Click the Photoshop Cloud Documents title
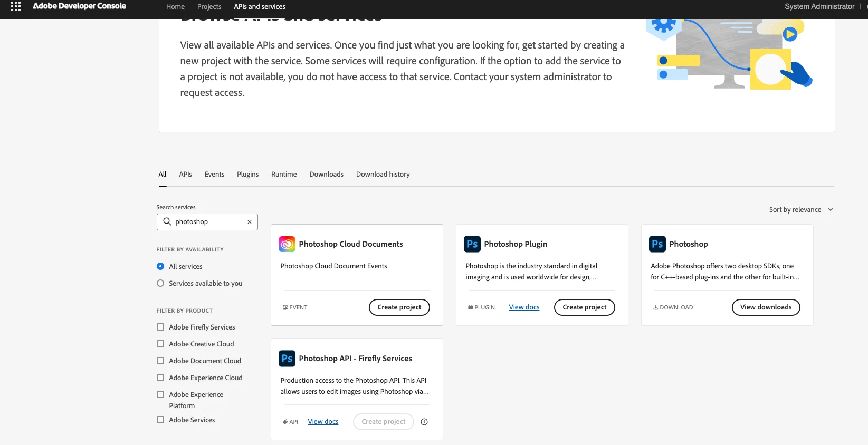868x445 pixels. (351, 244)
